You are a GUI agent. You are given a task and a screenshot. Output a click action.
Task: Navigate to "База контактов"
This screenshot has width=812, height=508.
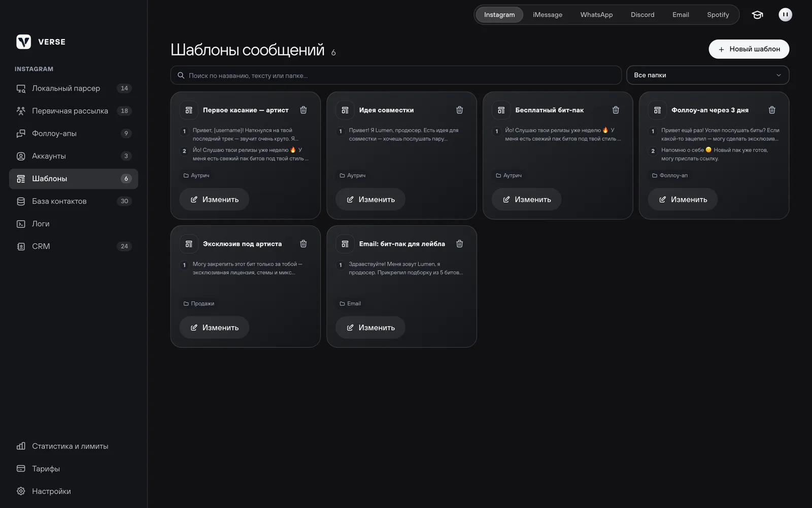tap(74, 201)
